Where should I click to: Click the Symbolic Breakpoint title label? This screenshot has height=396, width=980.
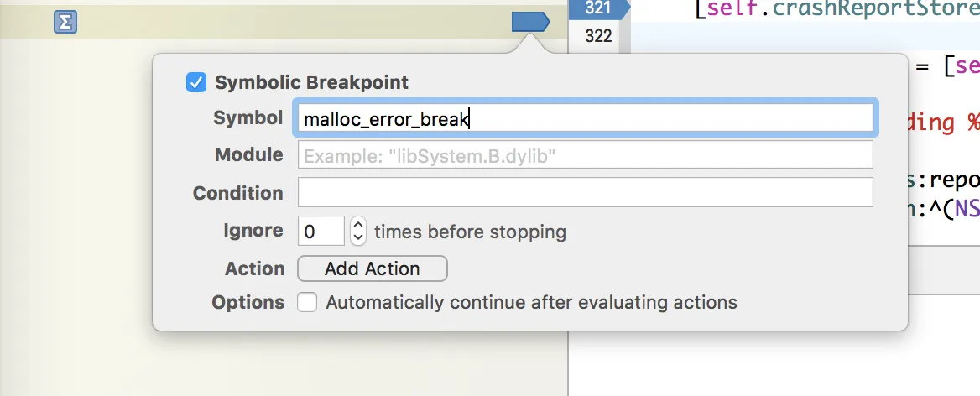311,82
